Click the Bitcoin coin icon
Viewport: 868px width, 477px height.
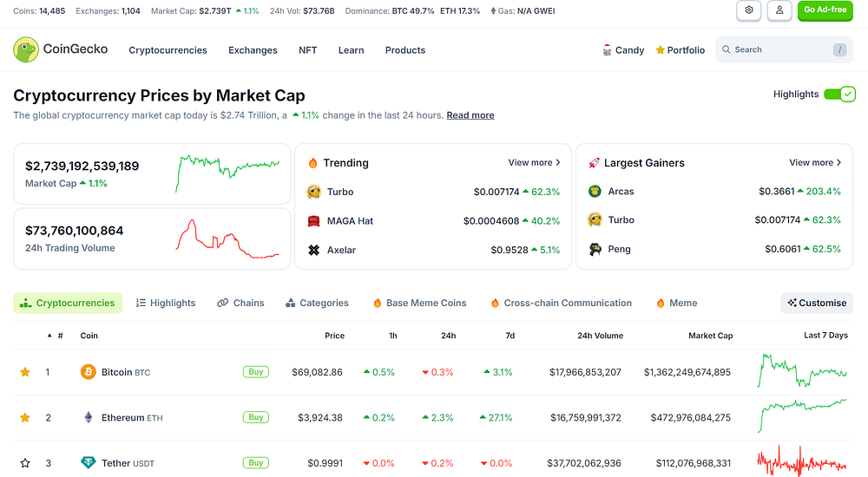(88, 372)
